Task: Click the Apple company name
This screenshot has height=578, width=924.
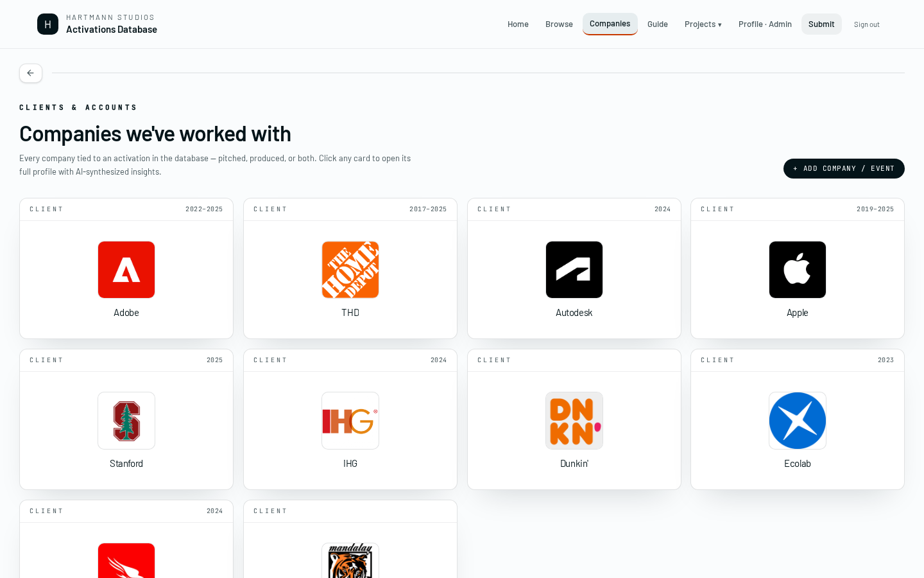Action: point(798,313)
